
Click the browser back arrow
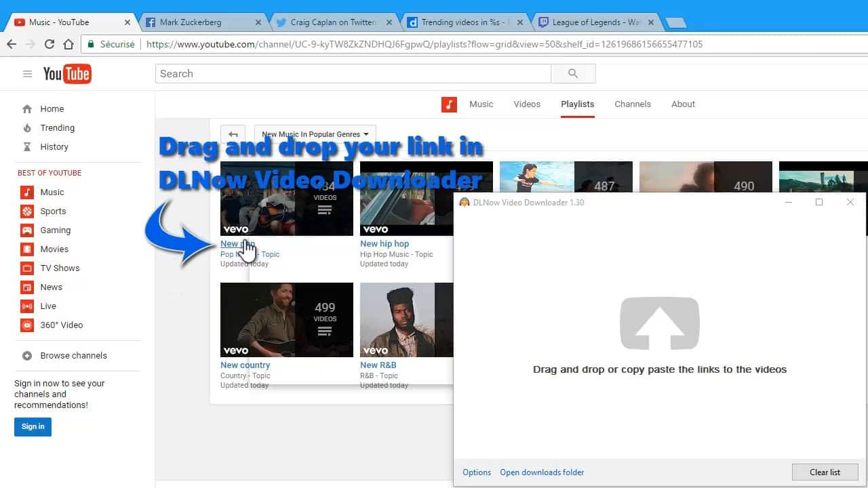(x=12, y=44)
